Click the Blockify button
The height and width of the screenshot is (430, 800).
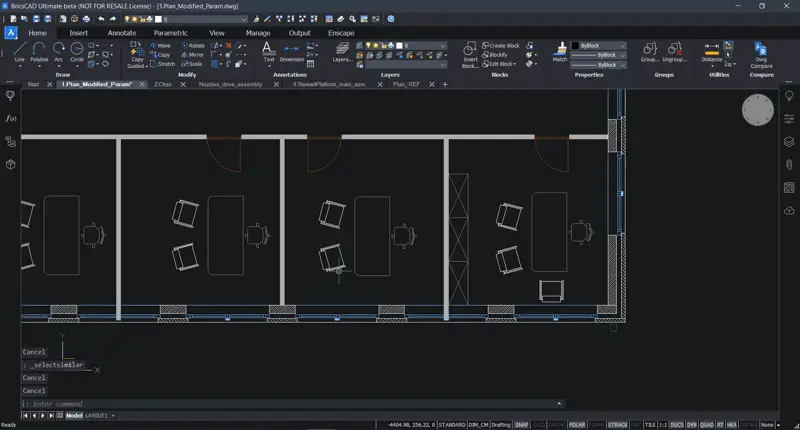point(498,54)
